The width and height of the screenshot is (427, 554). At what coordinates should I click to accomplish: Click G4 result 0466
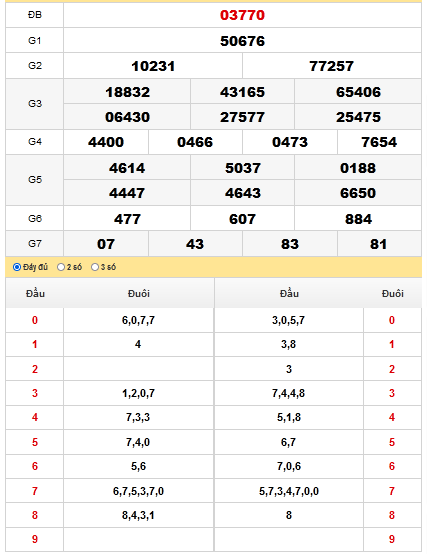pyautogui.click(x=195, y=142)
